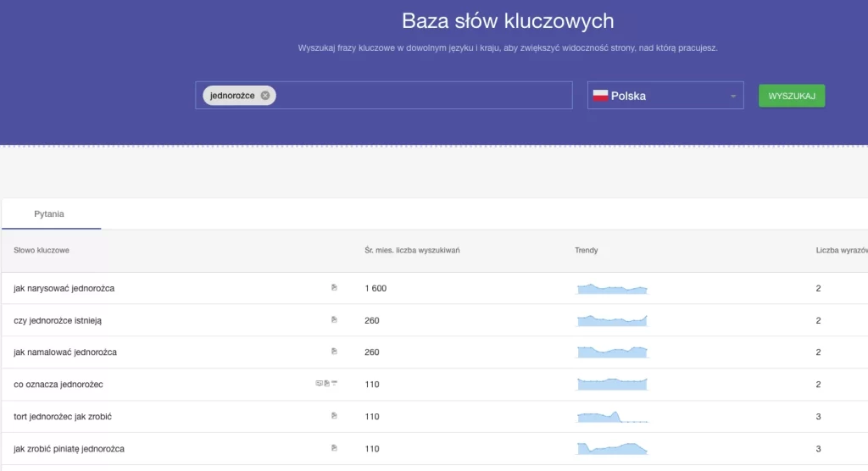Select keyword tort jednorożec jak zrobić
Viewport: 868px width, 471px height.
pyautogui.click(x=63, y=416)
